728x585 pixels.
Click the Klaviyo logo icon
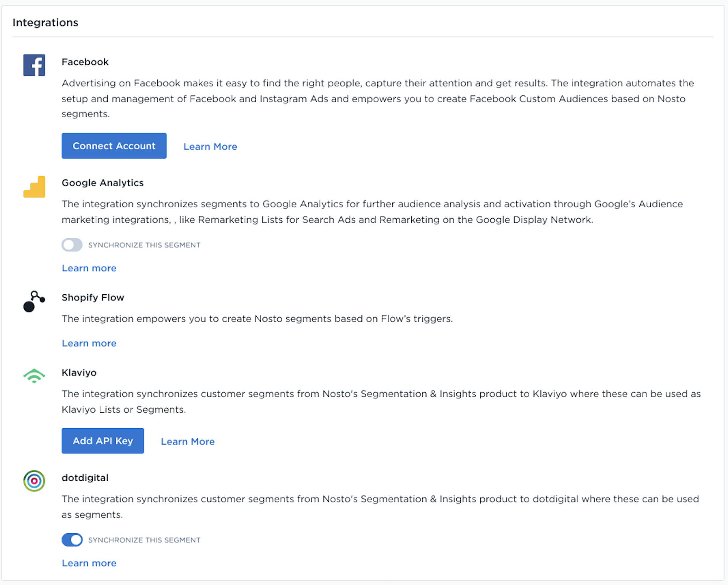pos(34,376)
